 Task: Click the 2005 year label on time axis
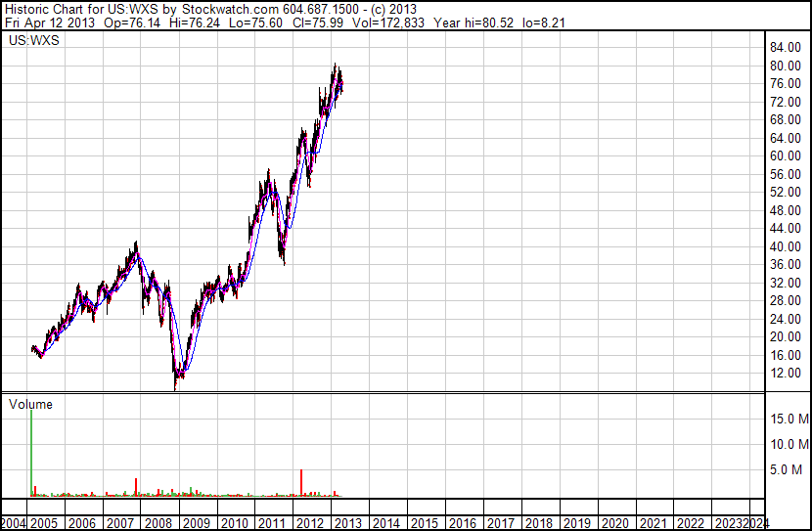(x=44, y=523)
